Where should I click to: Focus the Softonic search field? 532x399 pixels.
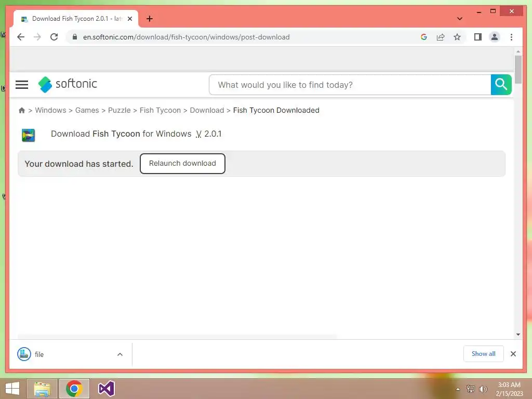click(350, 85)
